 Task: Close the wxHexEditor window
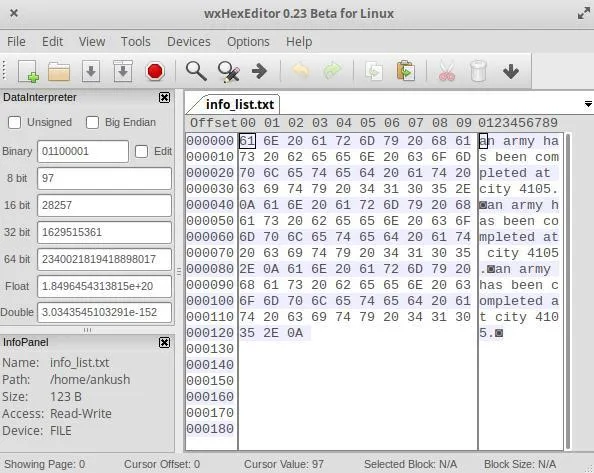click(x=14, y=13)
